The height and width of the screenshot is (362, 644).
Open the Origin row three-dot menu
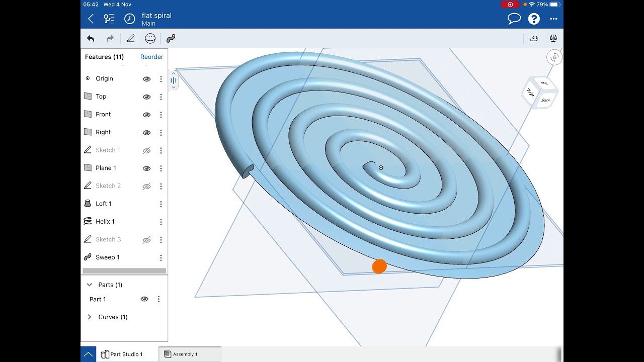[161, 79]
